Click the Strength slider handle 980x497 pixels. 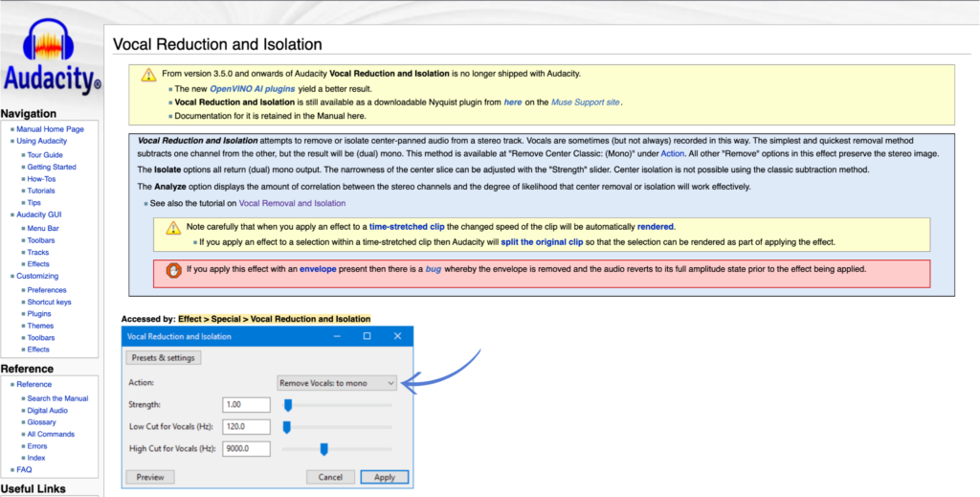(x=288, y=406)
